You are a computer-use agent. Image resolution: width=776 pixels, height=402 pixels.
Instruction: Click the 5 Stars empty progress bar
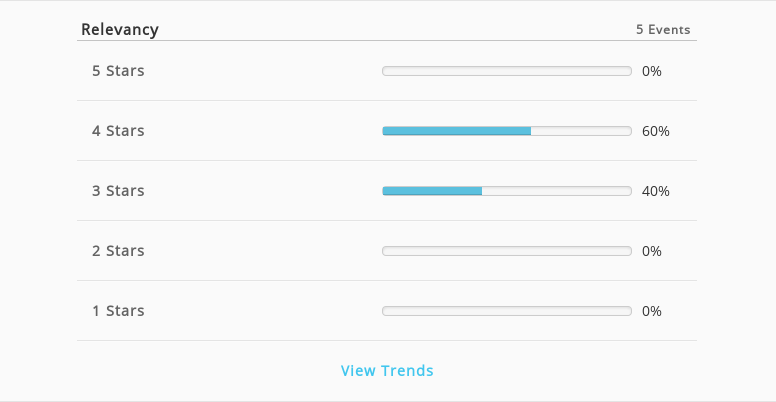pyautogui.click(x=507, y=71)
